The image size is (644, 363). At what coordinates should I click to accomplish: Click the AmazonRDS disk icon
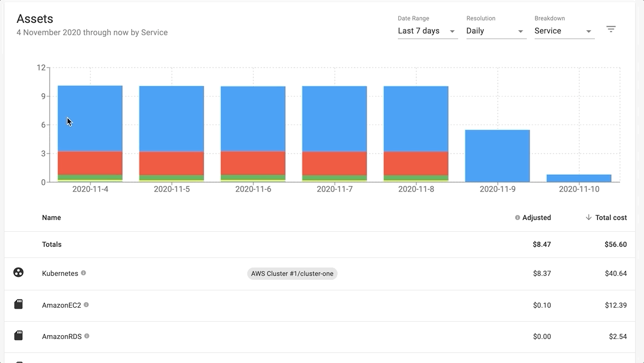tap(18, 335)
